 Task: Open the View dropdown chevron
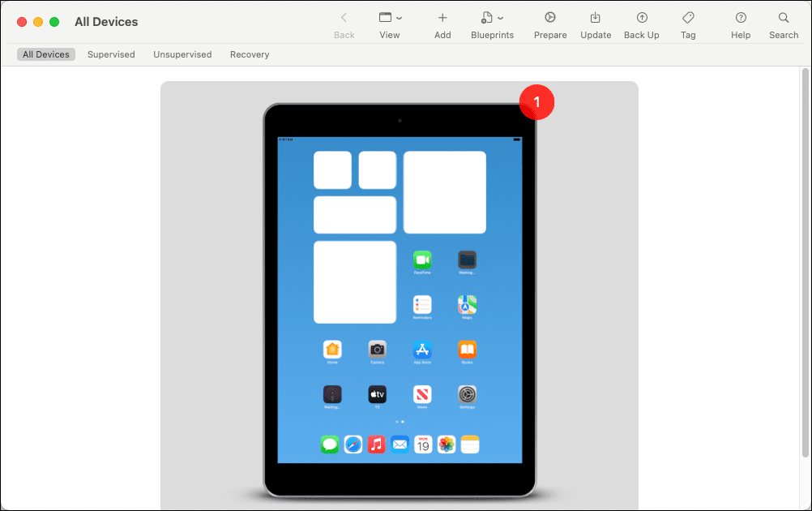point(399,16)
